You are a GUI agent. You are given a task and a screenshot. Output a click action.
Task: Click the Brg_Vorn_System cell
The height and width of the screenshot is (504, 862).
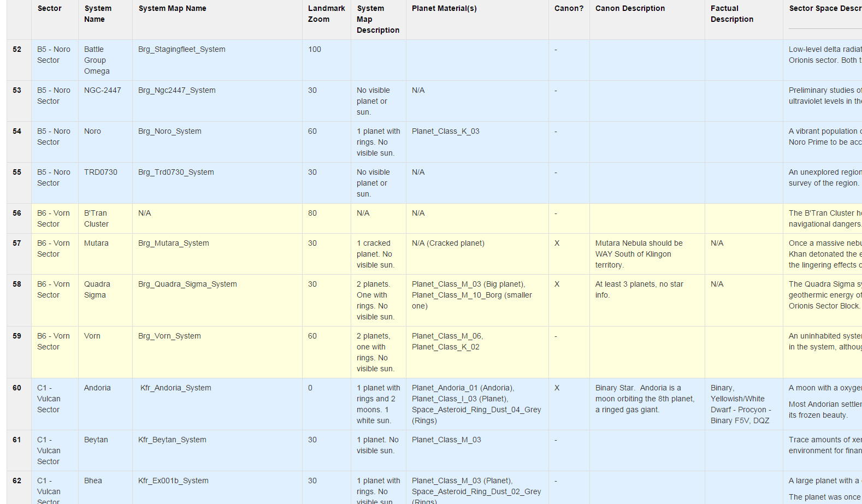point(217,352)
